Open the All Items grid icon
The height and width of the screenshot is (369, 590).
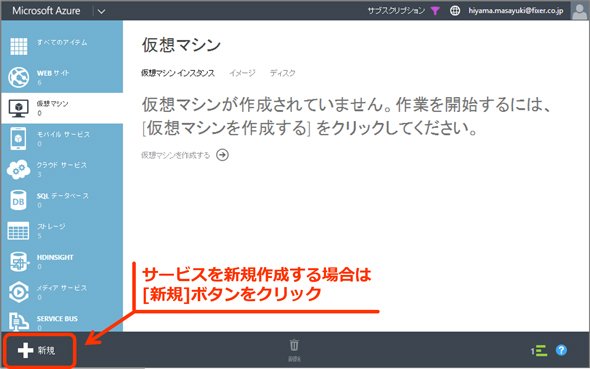[18, 47]
